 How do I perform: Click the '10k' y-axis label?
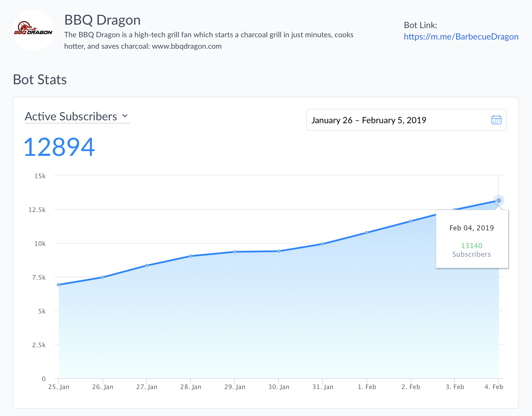pos(40,244)
